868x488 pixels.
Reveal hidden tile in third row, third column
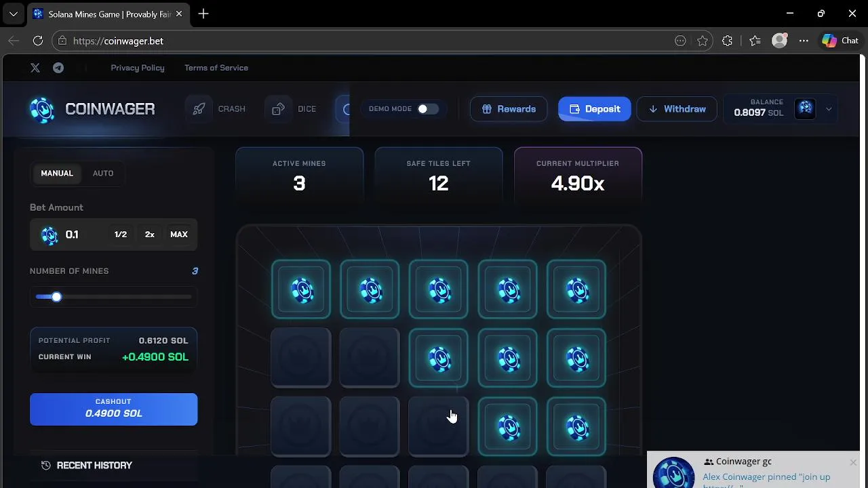pos(439,426)
